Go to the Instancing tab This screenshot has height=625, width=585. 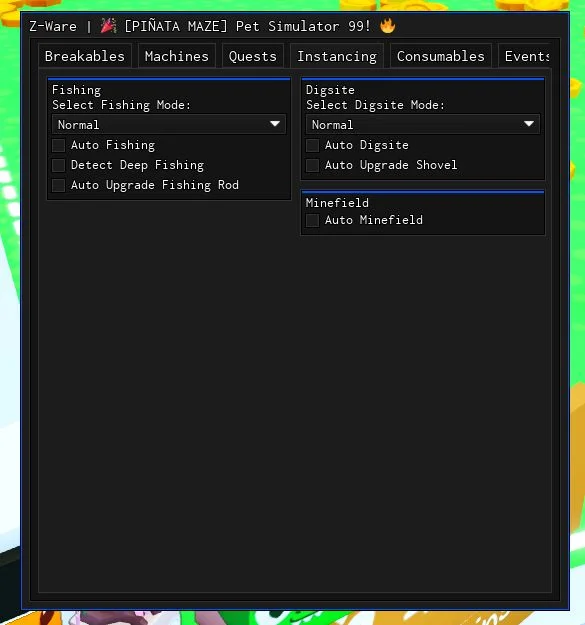337,56
